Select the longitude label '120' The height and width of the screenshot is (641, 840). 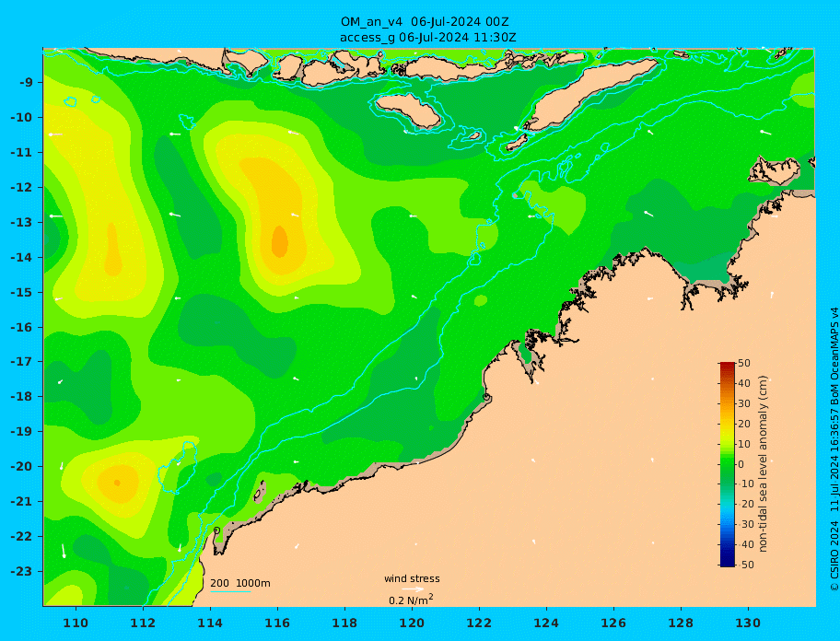point(412,623)
